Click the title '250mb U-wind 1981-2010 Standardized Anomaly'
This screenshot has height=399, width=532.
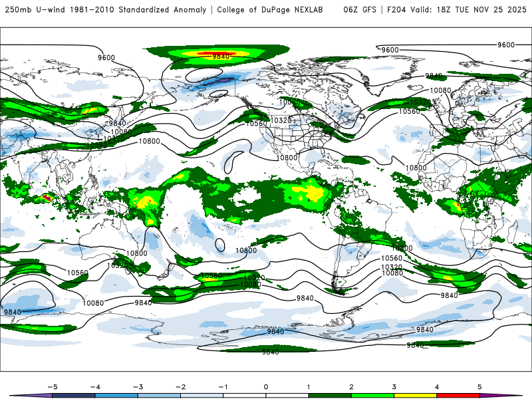click(x=106, y=10)
